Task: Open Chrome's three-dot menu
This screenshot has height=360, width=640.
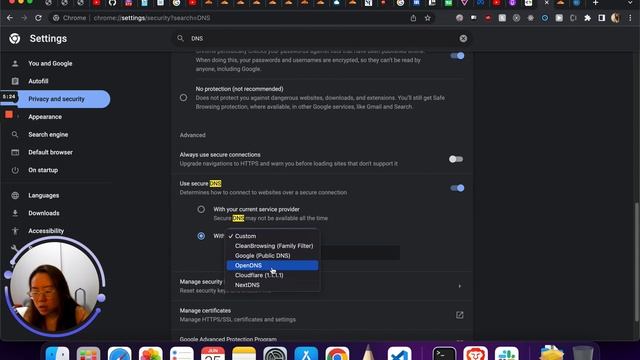Action: pyautogui.click(x=630, y=18)
